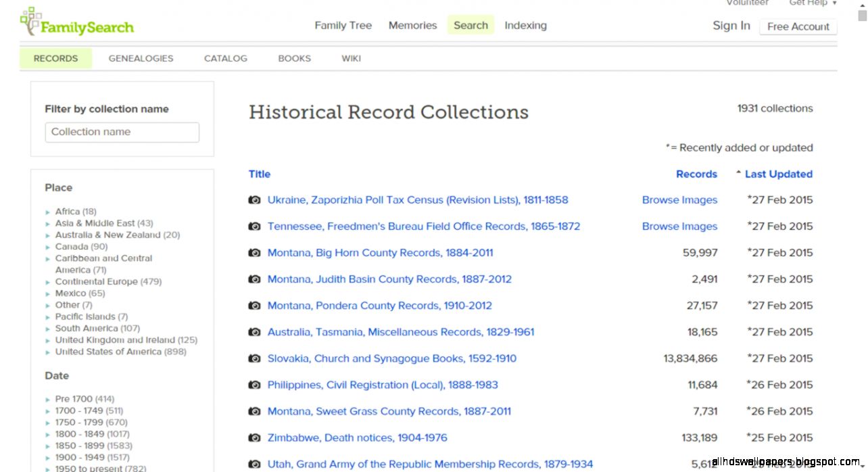
Task: Select the camera icon for Utah Grand Army records
Action: [x=254, y=464]
